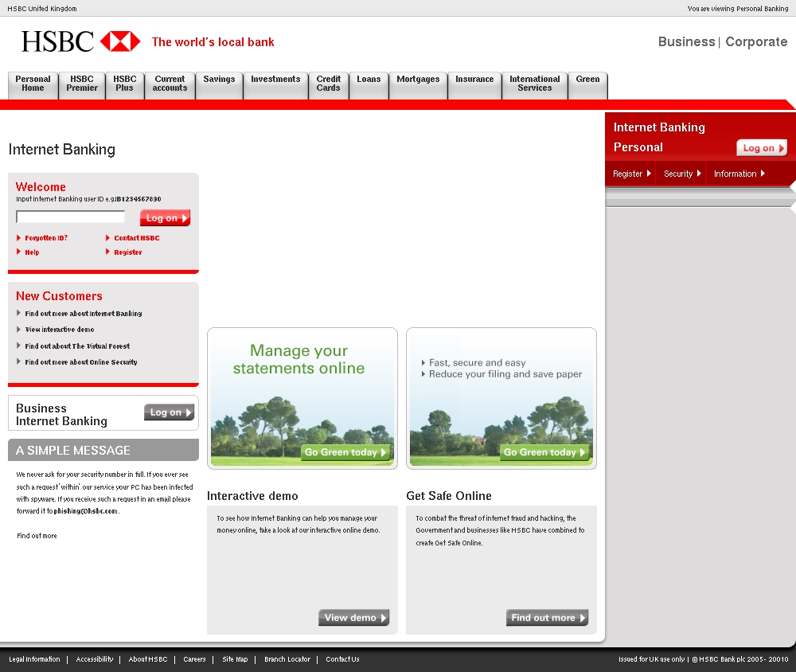Screen dimensions: 796x672
Task: Open the Current accounts tab
Action: (170, 85)
